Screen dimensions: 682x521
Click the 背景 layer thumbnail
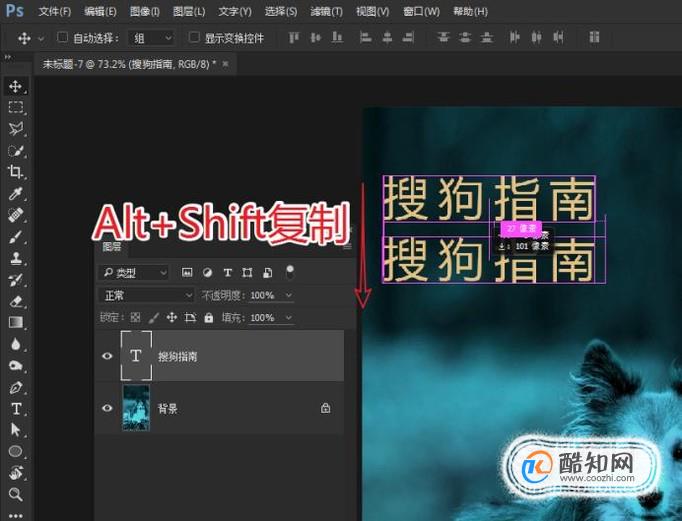136,407
